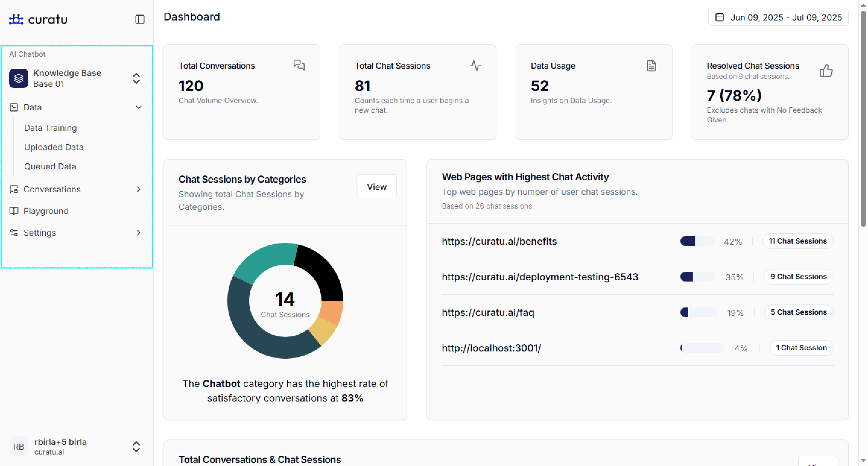
Task: Click the calendar icon in date picker
Action: 719,17
